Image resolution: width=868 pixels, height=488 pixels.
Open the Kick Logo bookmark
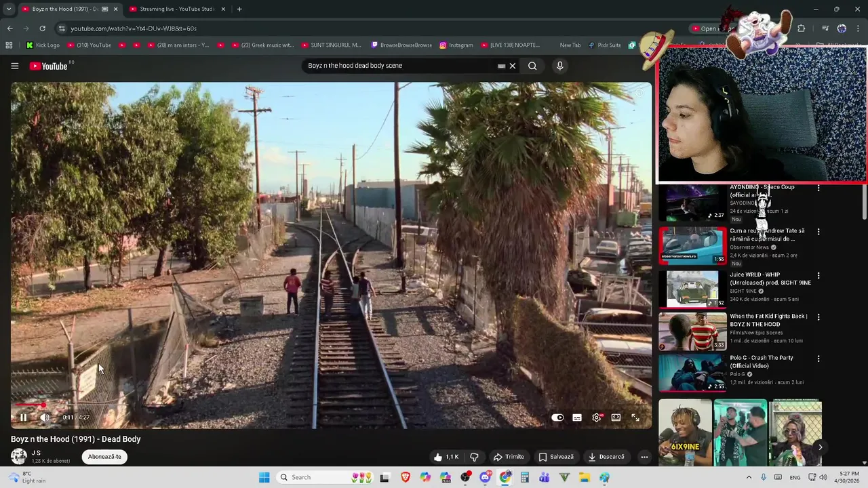pyautogui.click(x=43, y=45)
